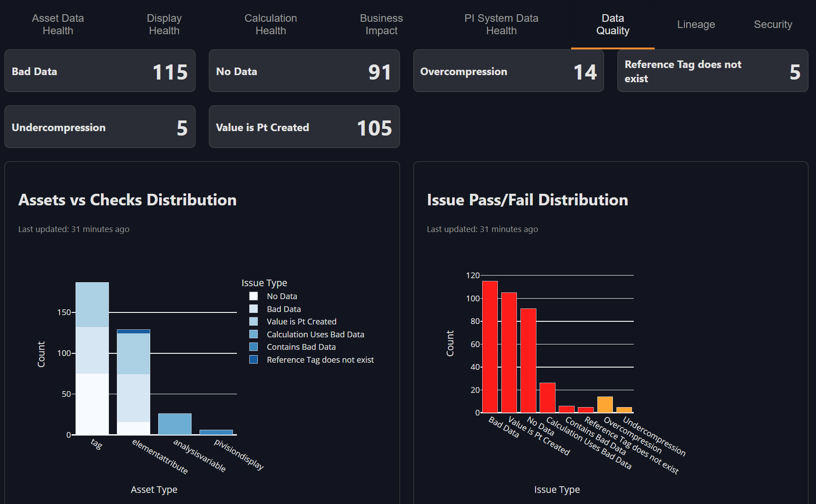Screen dimensions: 816x504
Task: Go to the Calculation Health tab
Action: (270, 24)
